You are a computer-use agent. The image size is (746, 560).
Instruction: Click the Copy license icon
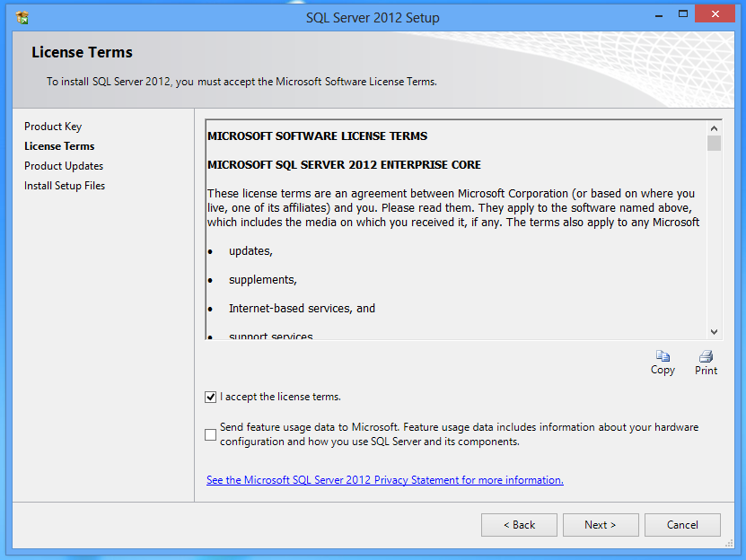(663, 356)
